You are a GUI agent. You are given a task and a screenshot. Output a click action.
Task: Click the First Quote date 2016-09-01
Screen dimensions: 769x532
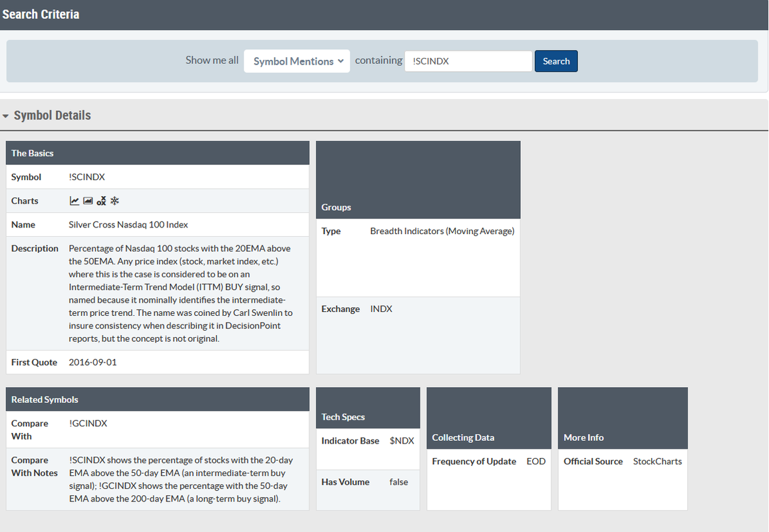(92, 362)
